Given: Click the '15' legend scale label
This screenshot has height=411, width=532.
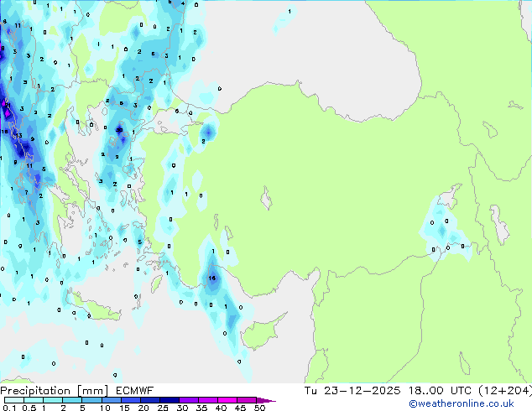Looking at the screenshot, I should (x=124, y=408).
